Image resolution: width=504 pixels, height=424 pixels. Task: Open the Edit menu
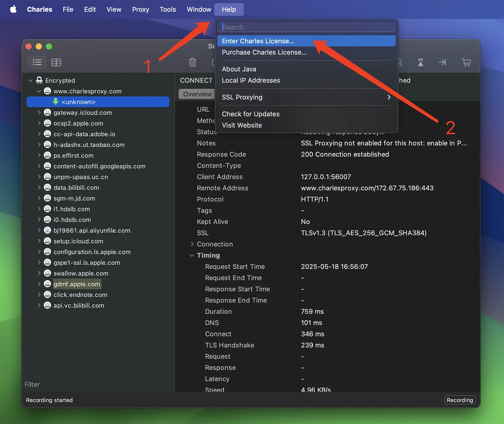coord(90,9)
